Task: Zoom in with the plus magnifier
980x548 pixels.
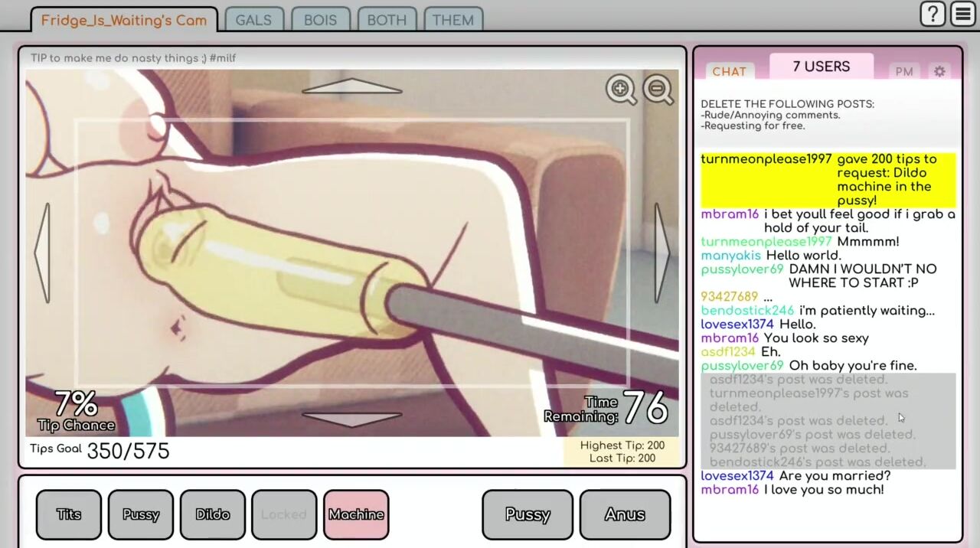Action: coord(621,90)
